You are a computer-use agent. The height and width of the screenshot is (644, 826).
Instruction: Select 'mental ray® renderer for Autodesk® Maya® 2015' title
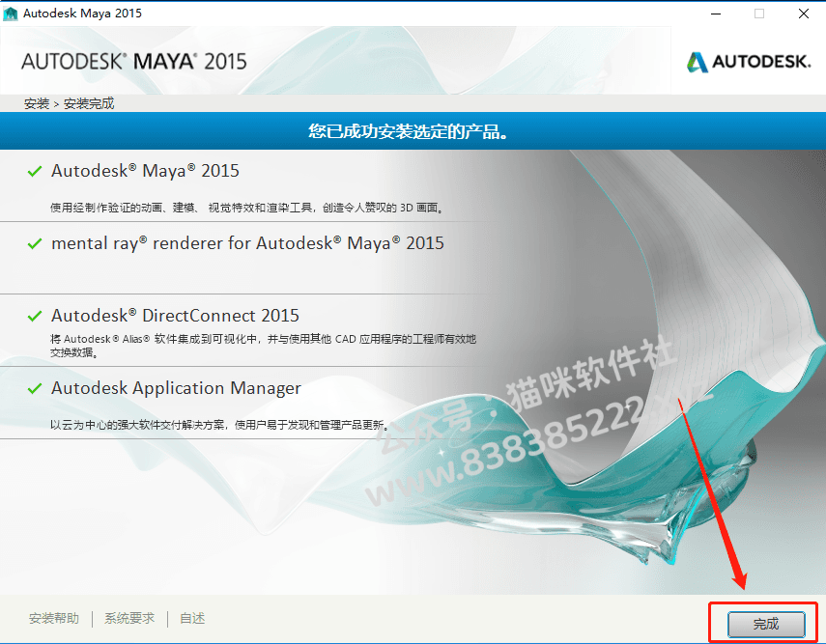(x=247, y=243)
